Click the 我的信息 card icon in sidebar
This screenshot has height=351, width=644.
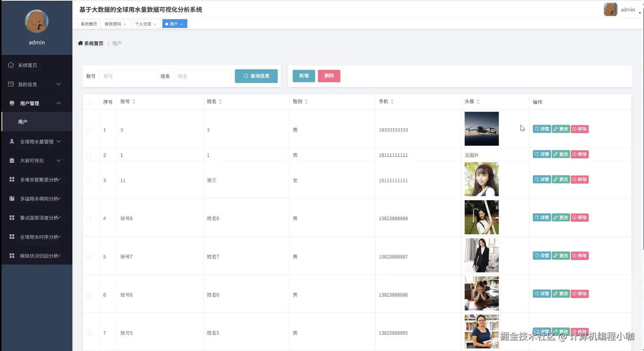click(x=11, y=84)
